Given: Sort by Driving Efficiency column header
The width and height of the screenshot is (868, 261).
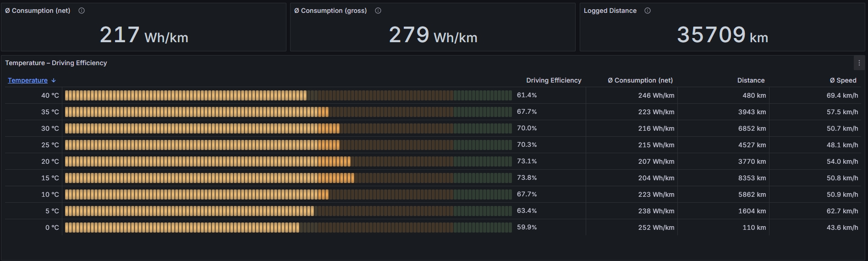Looking at the screenshot, I should point(553,80).
